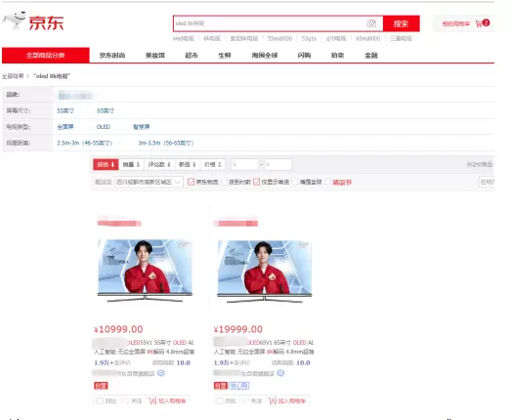Expand the 全部商品分类 category menu
512x420 pixels.
click(x=46, y=55)
